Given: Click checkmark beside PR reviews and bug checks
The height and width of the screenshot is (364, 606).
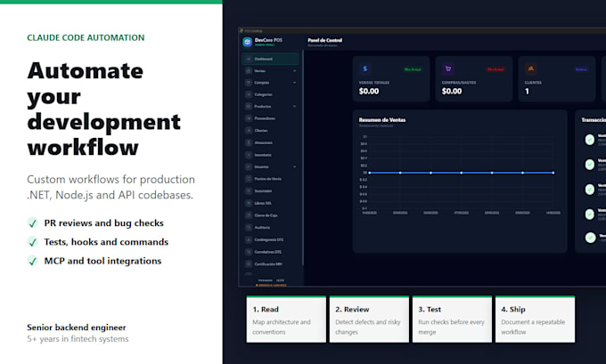Looking at the screenshot, I should [32, 223].
